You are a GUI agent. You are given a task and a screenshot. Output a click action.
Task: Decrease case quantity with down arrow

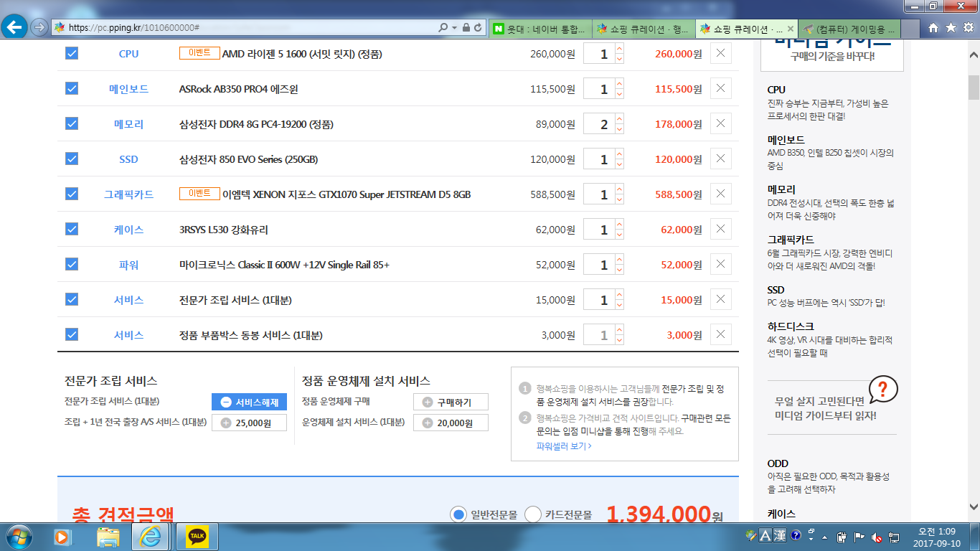[x=619, y=235]
